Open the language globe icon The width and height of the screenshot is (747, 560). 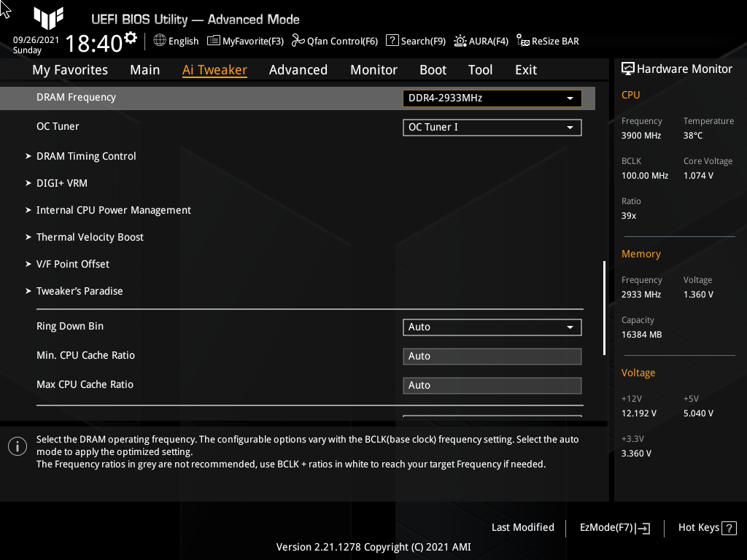160,41
